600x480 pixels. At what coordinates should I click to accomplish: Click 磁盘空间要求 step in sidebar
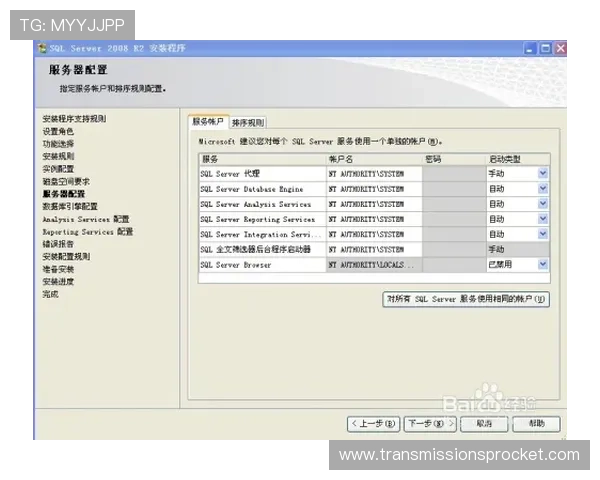click(66, 181)
